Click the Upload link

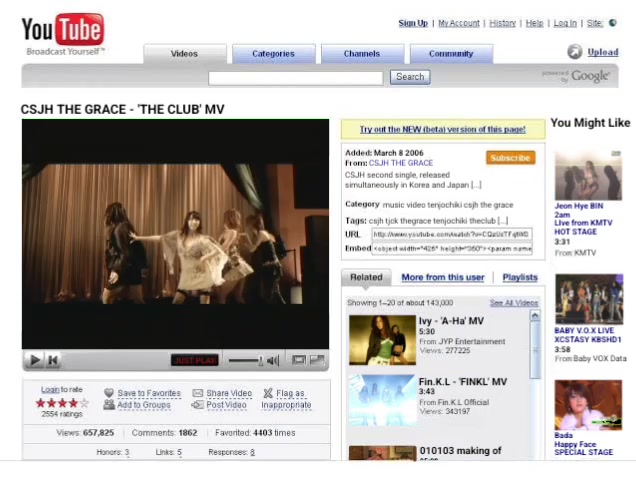click(x=603, y=52)
